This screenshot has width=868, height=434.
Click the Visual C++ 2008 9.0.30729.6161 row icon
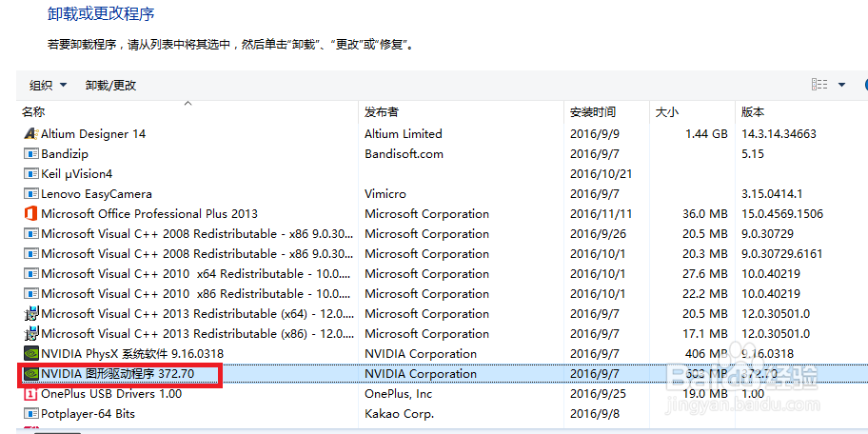[30, 253]
